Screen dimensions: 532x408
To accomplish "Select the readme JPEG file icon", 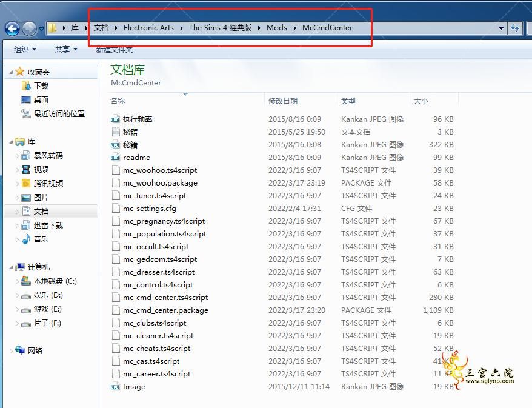I will tap(115, 157).
